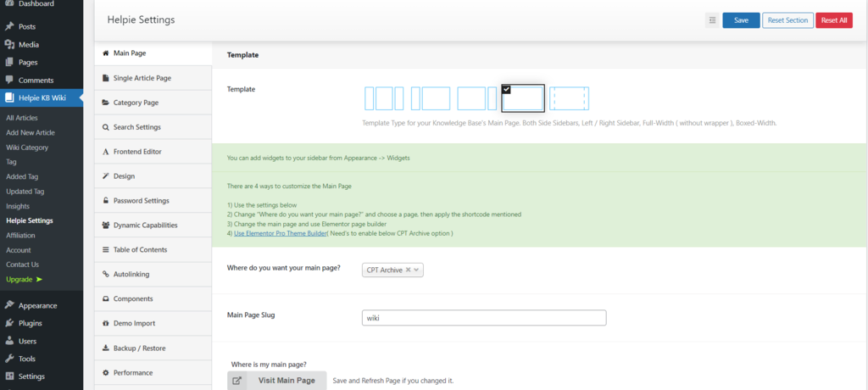Viewport: 868px width, 390px height.
Task: Click the Main Page Slug text field
Action: coord(484,318)
